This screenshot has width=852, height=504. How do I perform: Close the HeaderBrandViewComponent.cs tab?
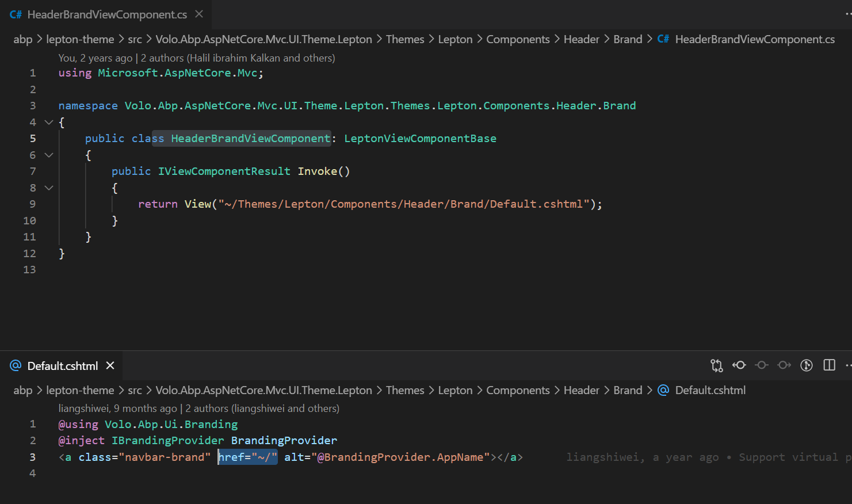(199, 14)
